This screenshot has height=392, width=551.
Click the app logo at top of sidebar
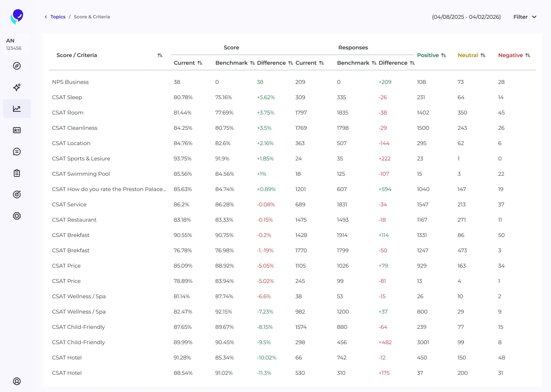17,17
